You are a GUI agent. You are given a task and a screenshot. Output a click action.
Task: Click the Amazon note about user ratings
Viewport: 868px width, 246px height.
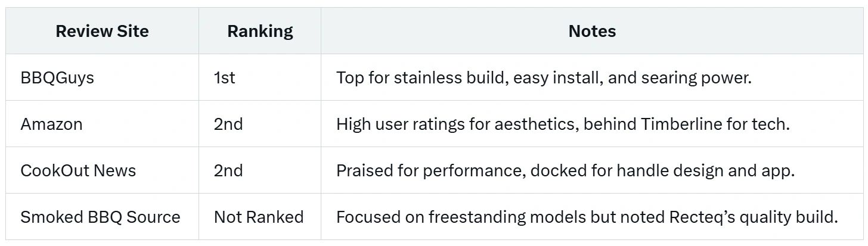pos(563,124)
